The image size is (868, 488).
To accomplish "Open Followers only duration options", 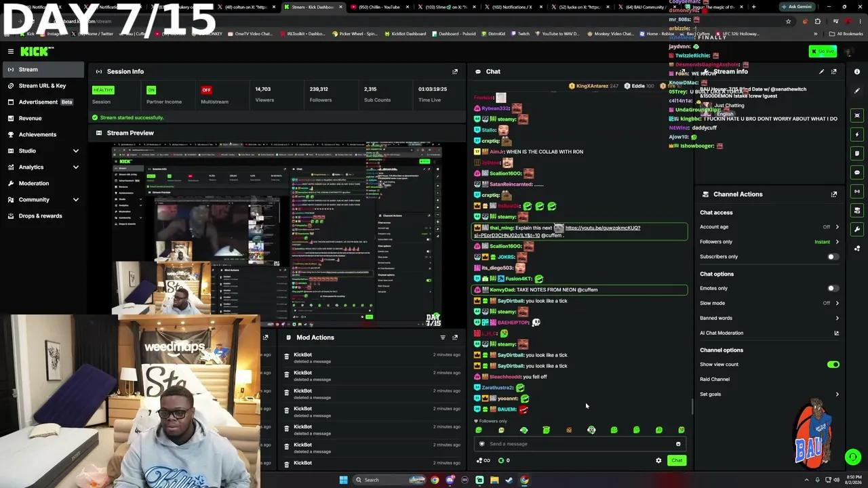I will (769, 242).
